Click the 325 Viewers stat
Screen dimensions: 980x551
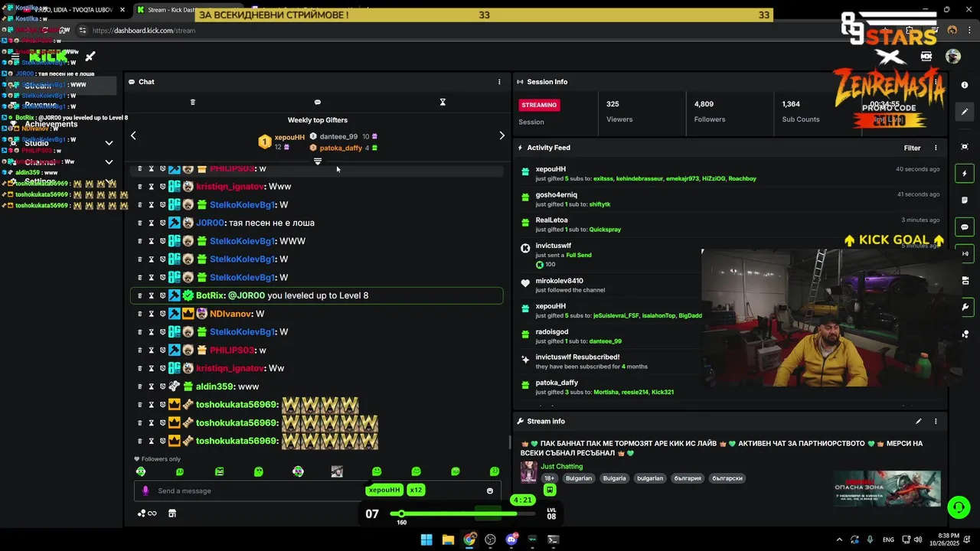click(619, 112)
